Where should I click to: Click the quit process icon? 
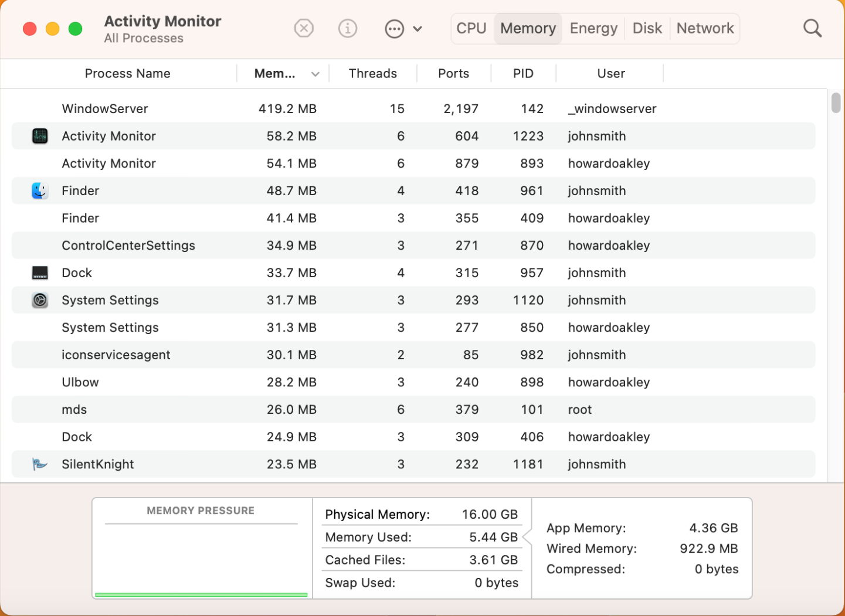pos(304,28)
